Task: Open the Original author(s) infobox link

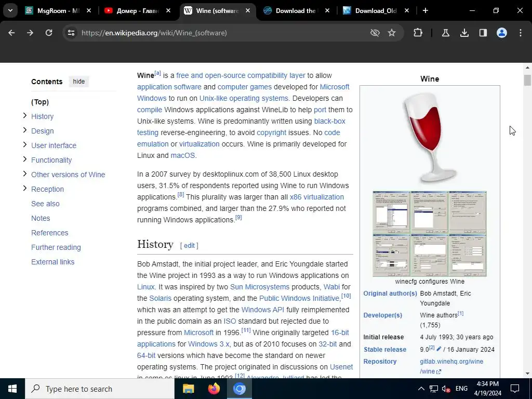Action: coord(390,294)
